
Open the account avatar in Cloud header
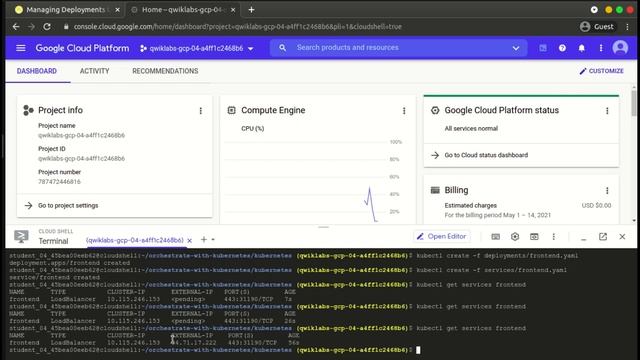click(x=620, y=48)
